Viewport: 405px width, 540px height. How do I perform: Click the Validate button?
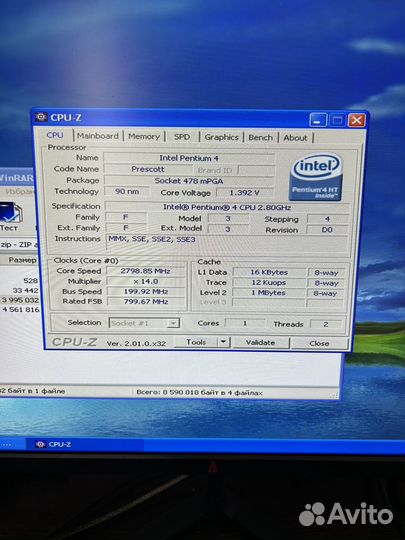point(260,343)
